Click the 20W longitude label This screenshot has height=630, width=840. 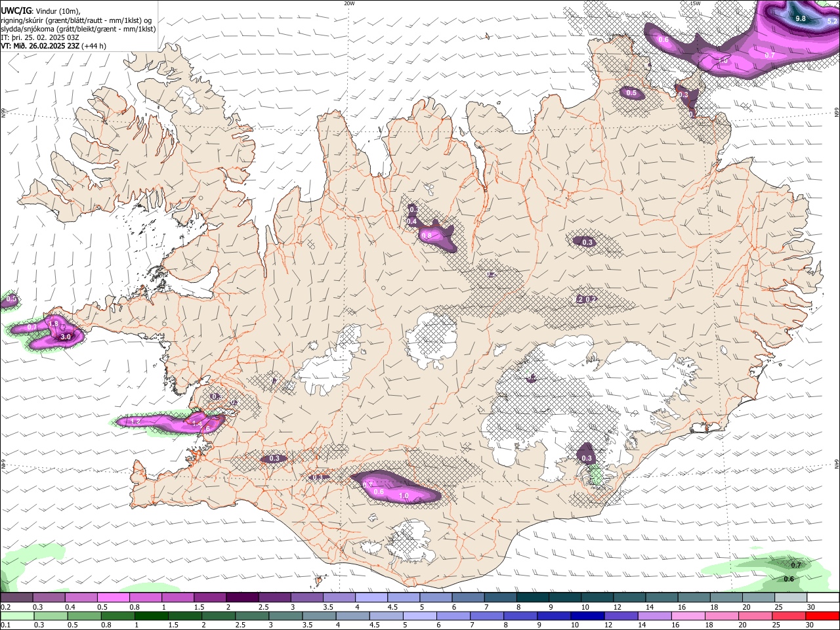(x=349, y=3)
